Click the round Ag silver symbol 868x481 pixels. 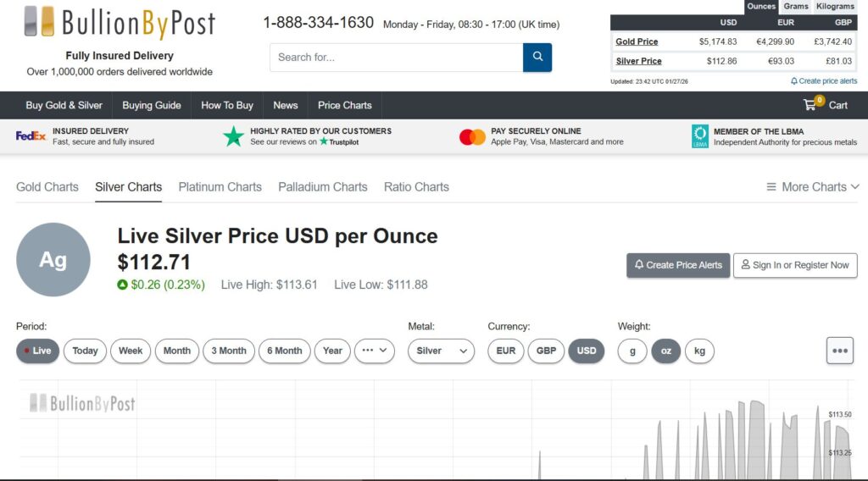coord(53,260)
